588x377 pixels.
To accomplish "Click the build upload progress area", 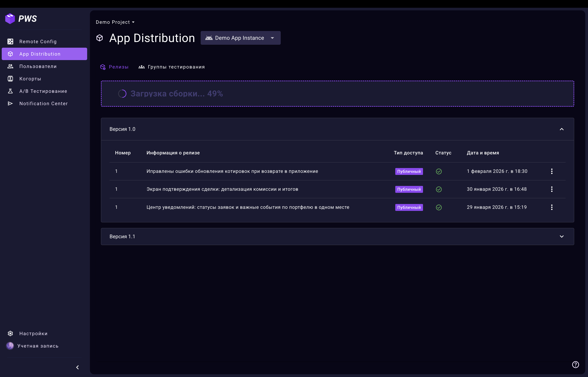I will click(337, 94).
